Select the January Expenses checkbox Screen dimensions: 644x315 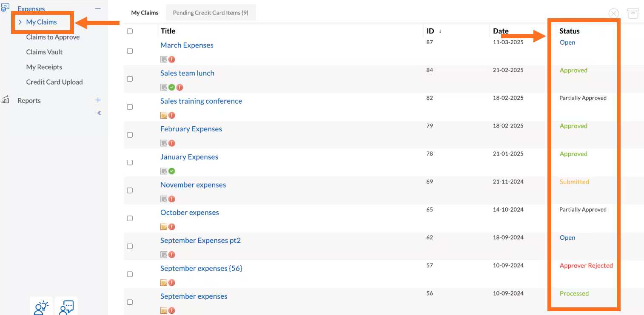[130, 162]
